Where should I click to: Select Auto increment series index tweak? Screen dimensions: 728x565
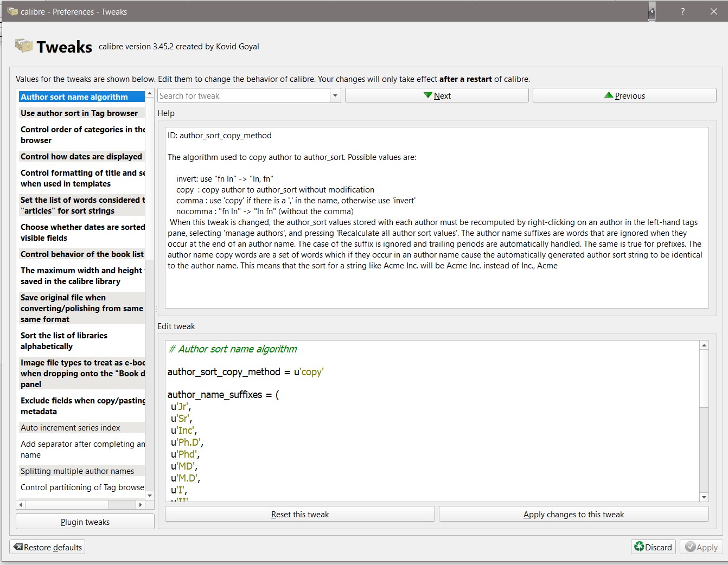(81, 427)
